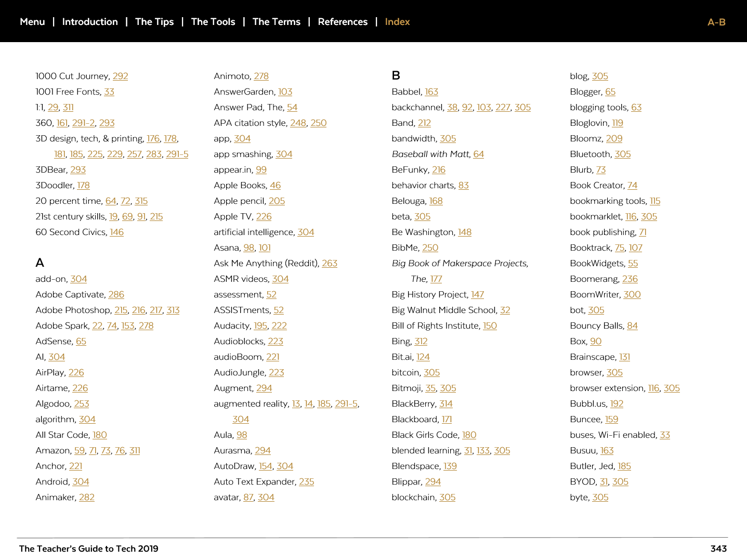Follow page link 87 for avatar

(x=248, y=497)
